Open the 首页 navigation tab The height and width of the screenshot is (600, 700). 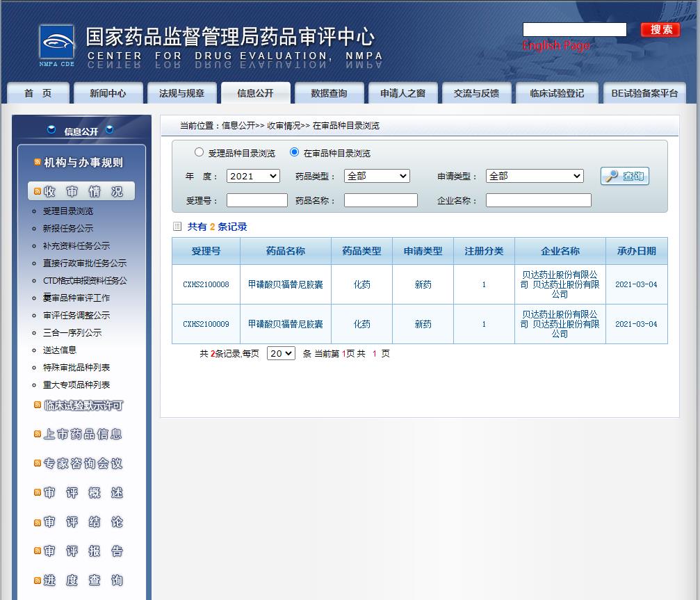pyautogui.click(x=38, y=93)
